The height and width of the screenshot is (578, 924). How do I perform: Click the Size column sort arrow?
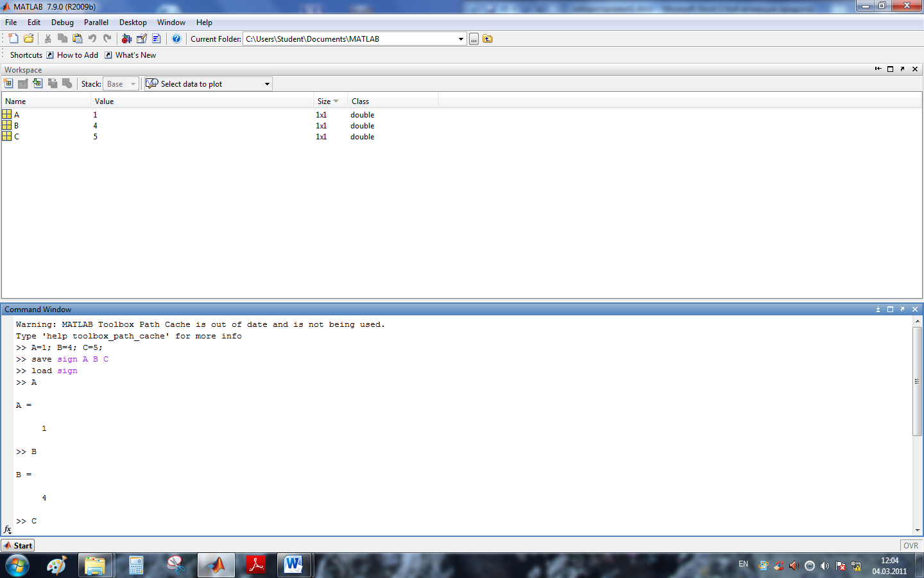tap(336, 101)
